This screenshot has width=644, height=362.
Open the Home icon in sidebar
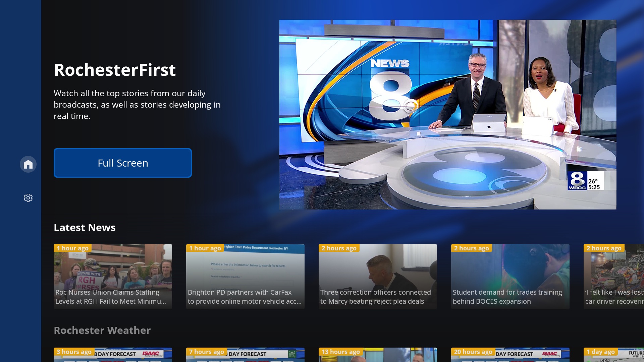28,164
